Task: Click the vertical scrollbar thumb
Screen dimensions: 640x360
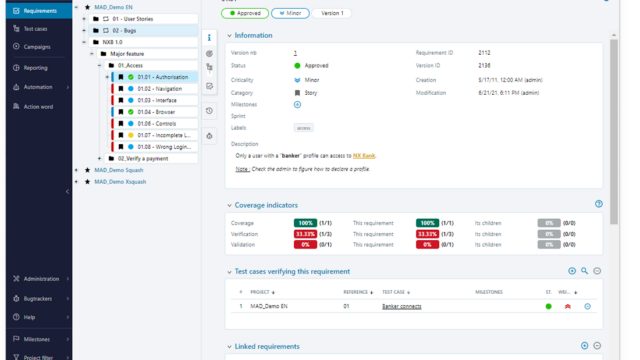Action: (x=614, y=131)
